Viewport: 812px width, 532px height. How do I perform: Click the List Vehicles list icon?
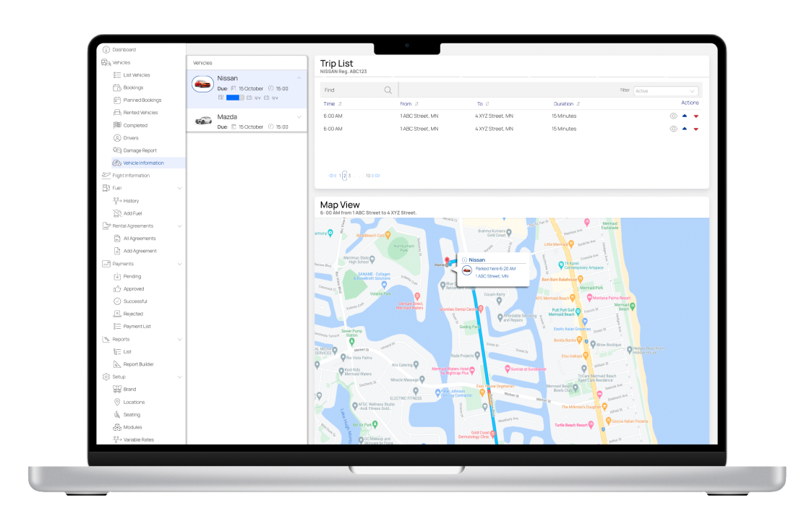(117, 75)
